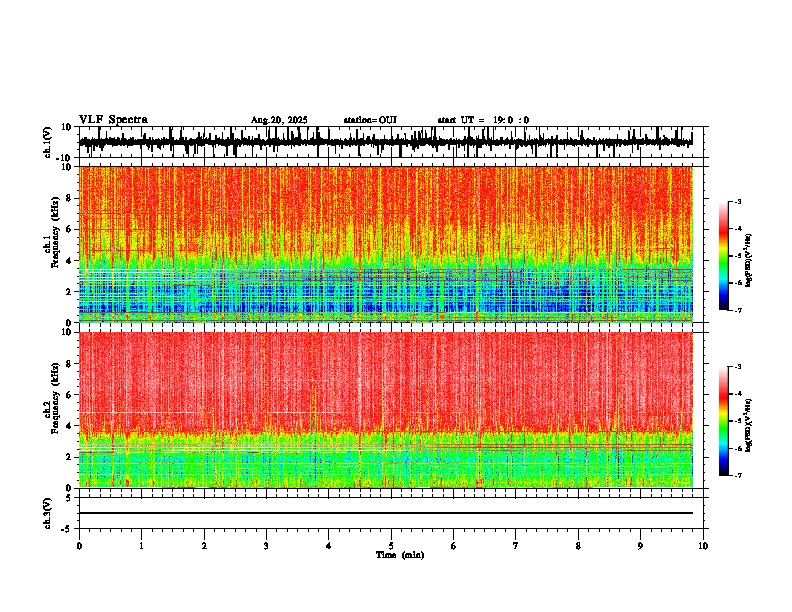The height and width of the screenshot is (612, 792).
Task: Click the "VLF Spectra" title text
Action: [113, 119]
